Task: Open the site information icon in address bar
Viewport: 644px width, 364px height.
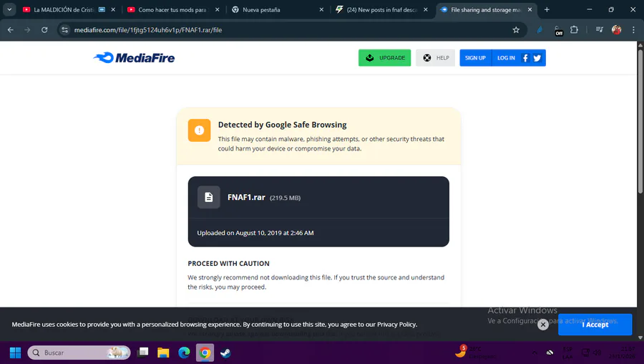Action: click(x=65, y=29)
